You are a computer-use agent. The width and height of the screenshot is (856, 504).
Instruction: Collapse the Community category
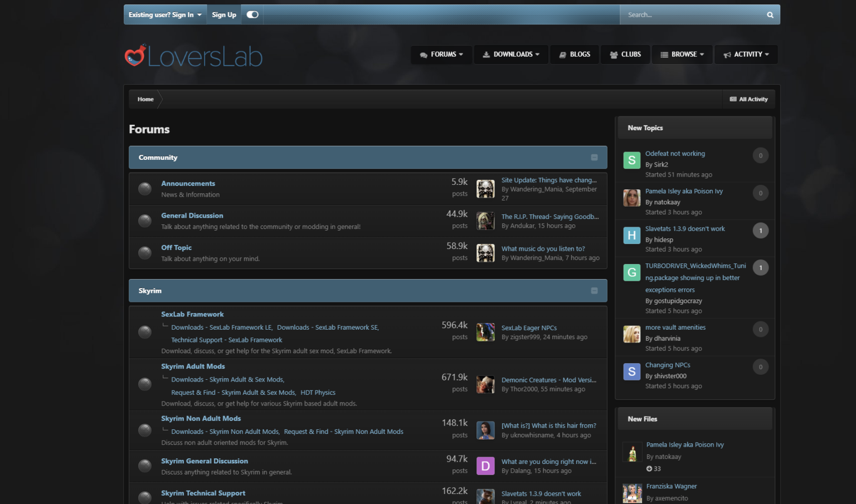point(594,158)
